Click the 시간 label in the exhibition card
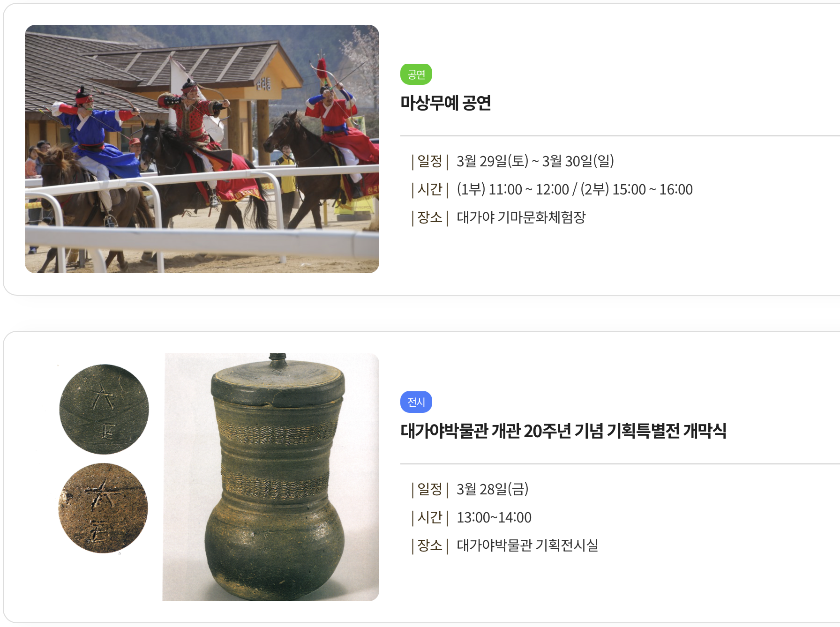840x627 pixels. [430, 517]
